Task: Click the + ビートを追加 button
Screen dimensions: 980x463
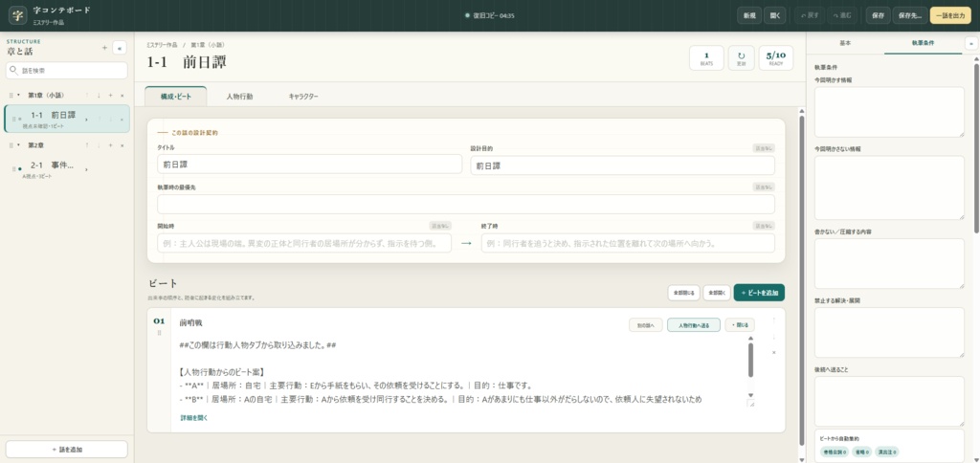Action: tap(759, 293)
